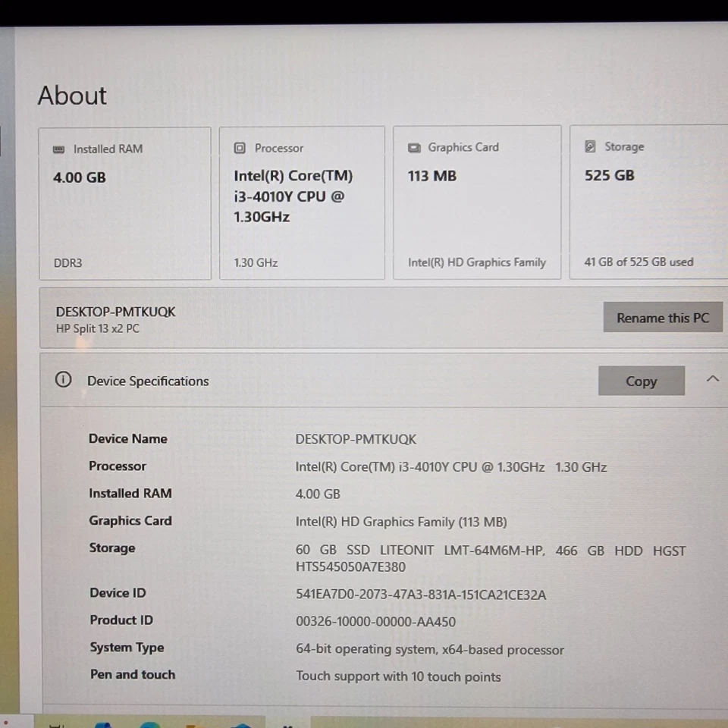Select the Graphics Card summary card
Image resolution: width=728 pixels, height=728 pixels.
pyautogui.click(x=476, y=202)
